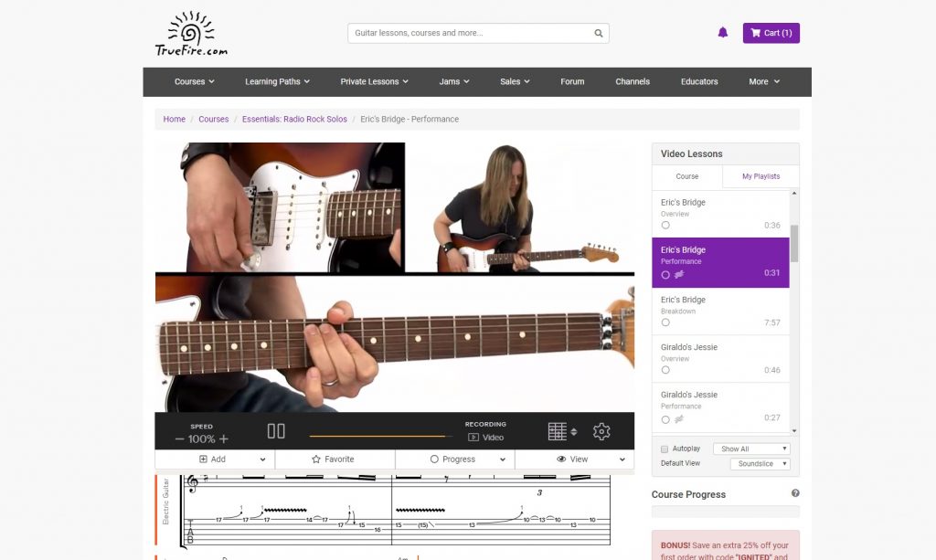936x560 pixels.
Task: Open the Show All dropdown
Action: 751,449
